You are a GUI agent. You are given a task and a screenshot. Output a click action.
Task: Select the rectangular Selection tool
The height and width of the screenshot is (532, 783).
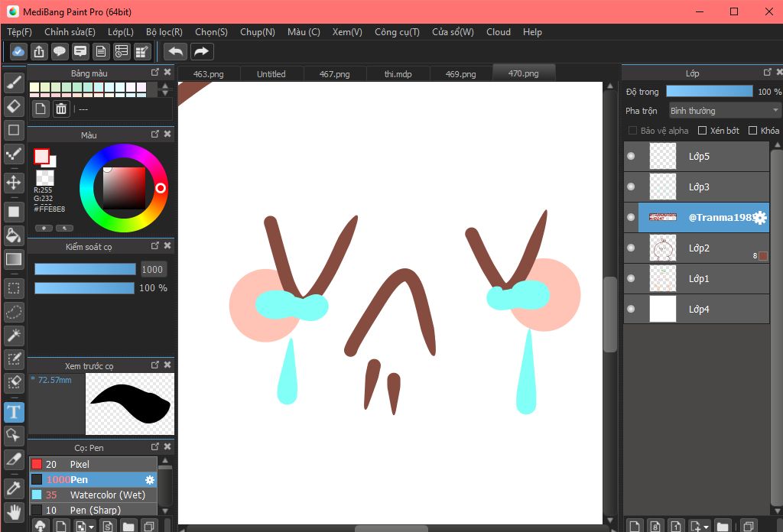click(x=14, y=288)
